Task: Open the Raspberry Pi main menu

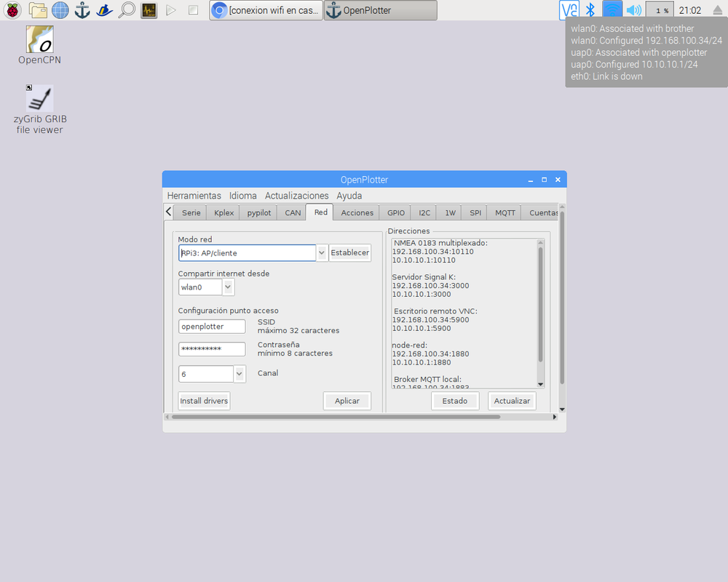Action: [12, 10]
